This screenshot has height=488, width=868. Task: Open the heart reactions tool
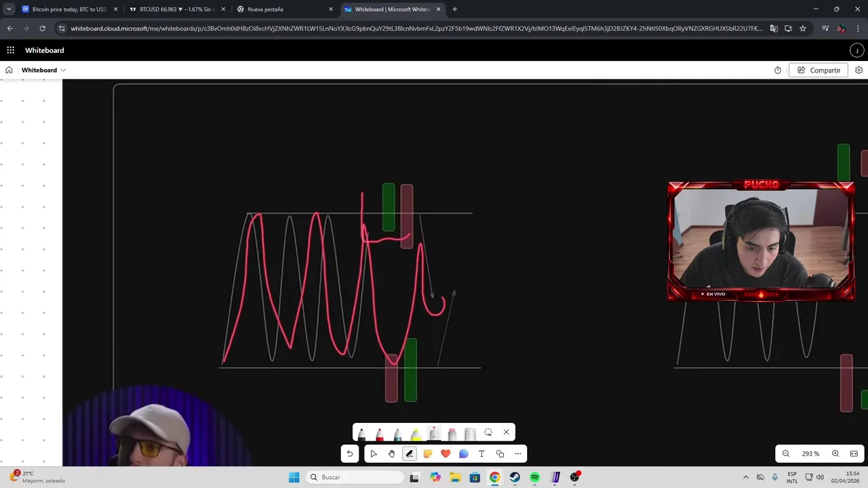(446, 453)
